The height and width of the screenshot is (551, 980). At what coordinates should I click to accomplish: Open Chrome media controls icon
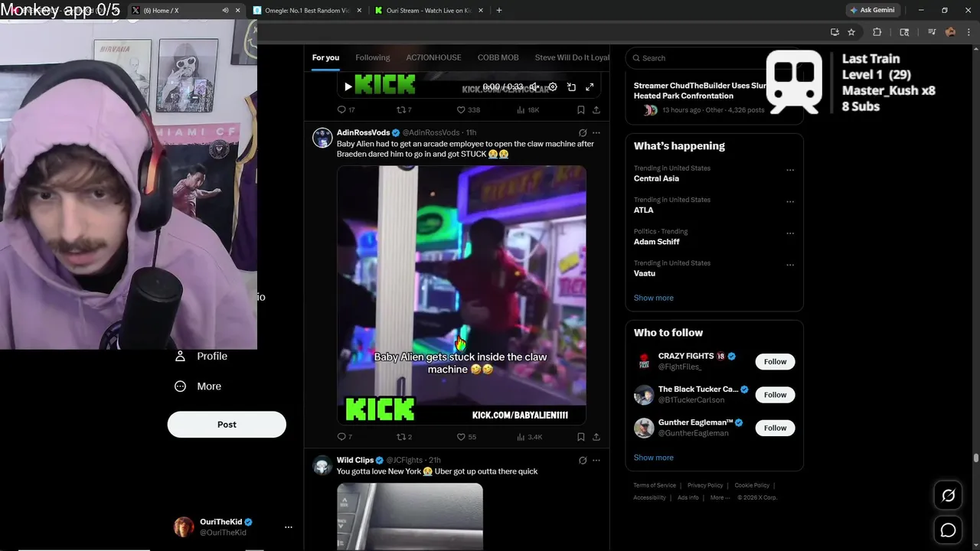(932, 32)
